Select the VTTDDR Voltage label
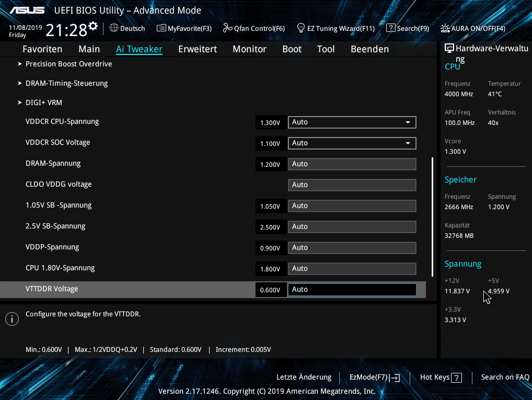The height and width of the screenshot is (400, 532). (52, 289)
